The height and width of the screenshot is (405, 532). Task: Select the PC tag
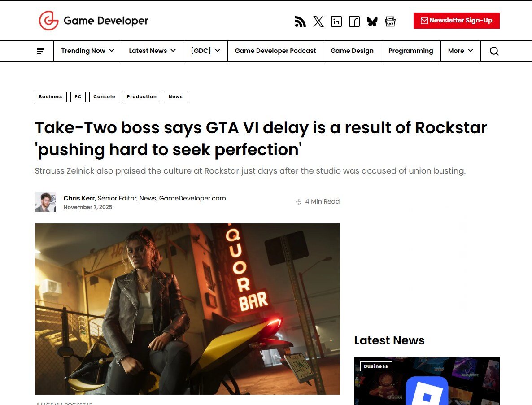tap(78, 97)
